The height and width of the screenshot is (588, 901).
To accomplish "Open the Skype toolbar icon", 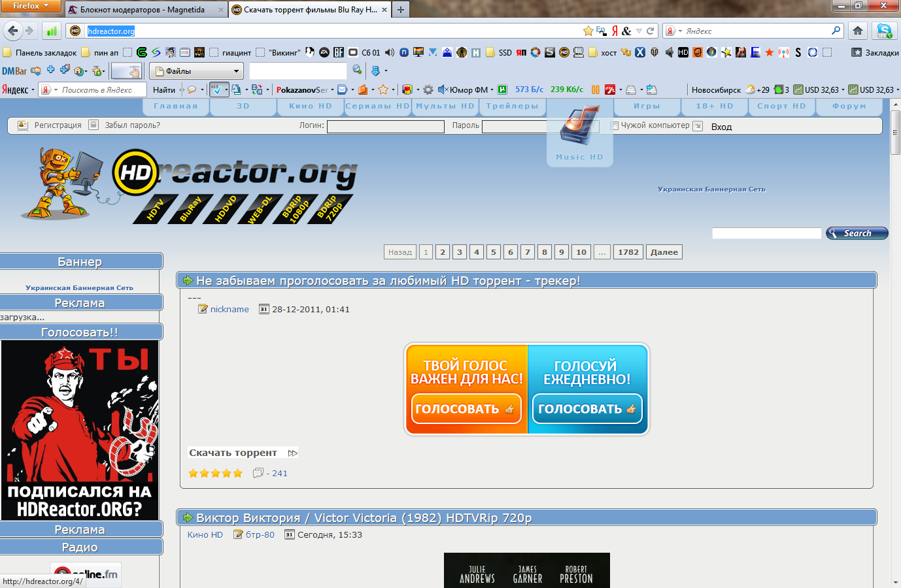I will 884,31.
